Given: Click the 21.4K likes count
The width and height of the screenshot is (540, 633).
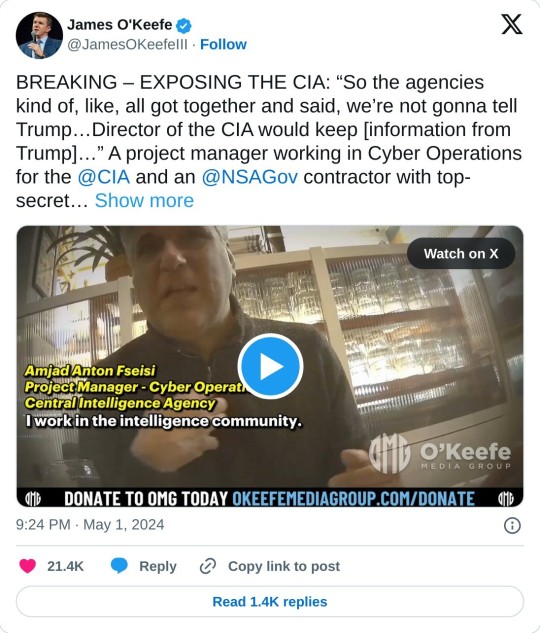Looking at the screenshot, I should coord(65,566).
